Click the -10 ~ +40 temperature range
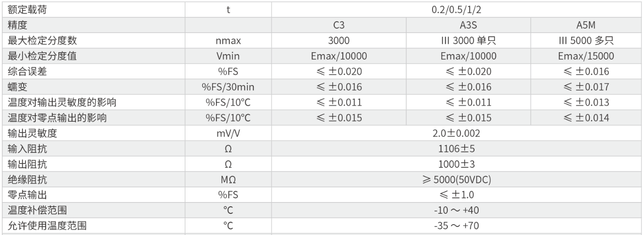The image size is (644, 235). [x=457, y=210]
